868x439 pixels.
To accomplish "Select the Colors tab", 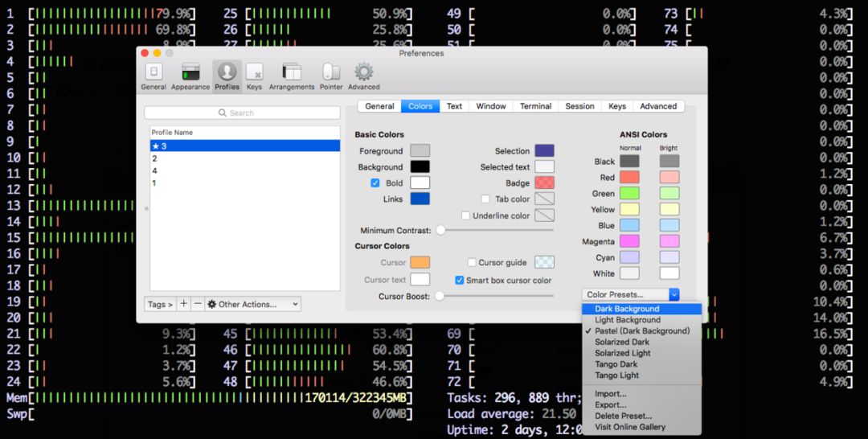I will pyautogui.click(x=420, y=106).
